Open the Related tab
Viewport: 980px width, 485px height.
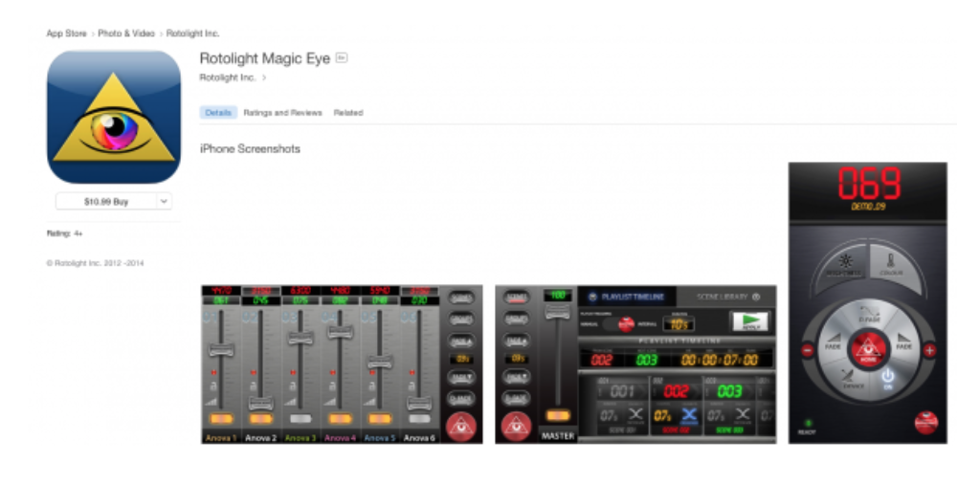(347, 113)
